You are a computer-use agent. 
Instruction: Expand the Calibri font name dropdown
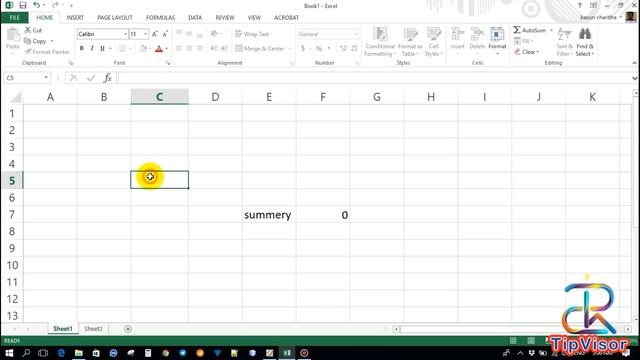pos(125,34)
